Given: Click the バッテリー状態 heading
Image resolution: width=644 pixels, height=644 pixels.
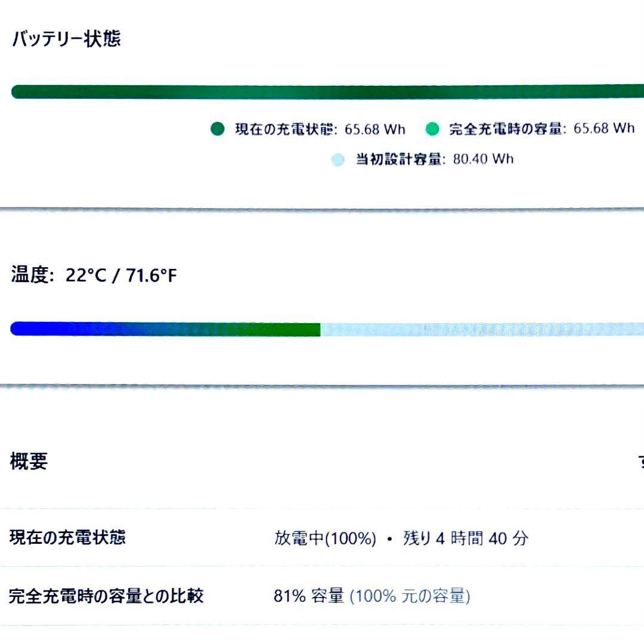Looking at the screenshot, I should (x=66, y=39).
